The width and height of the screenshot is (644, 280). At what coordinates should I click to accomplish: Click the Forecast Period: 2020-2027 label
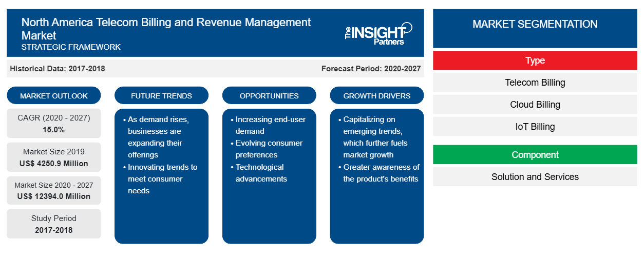tap(371, 69)
